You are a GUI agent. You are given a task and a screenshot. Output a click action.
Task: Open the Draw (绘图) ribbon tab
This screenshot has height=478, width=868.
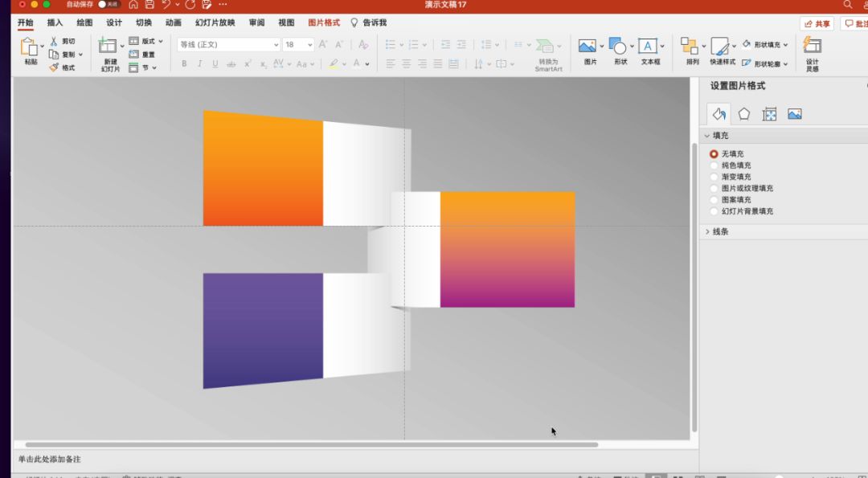(x=84, y=22)
